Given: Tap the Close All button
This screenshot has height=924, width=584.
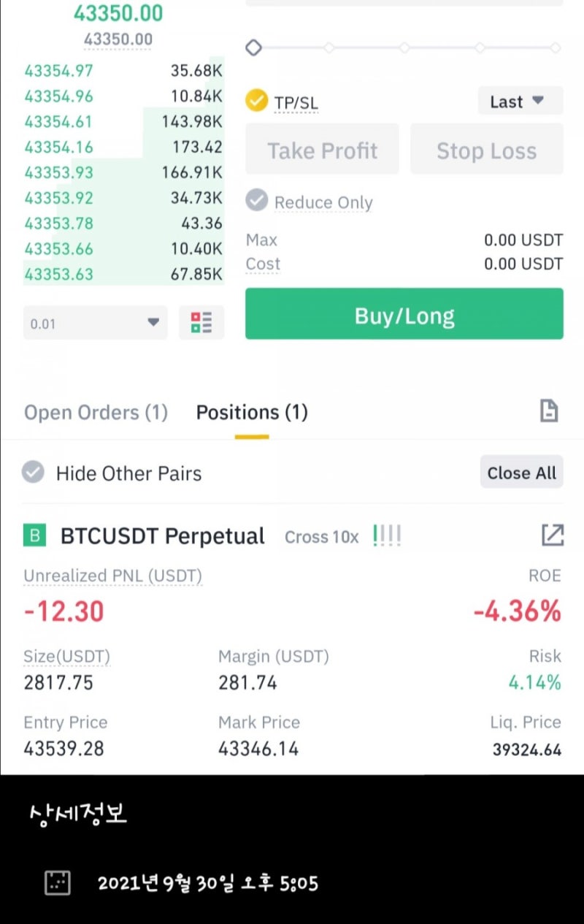Looking at the screenshot, I should pos(522,473).
